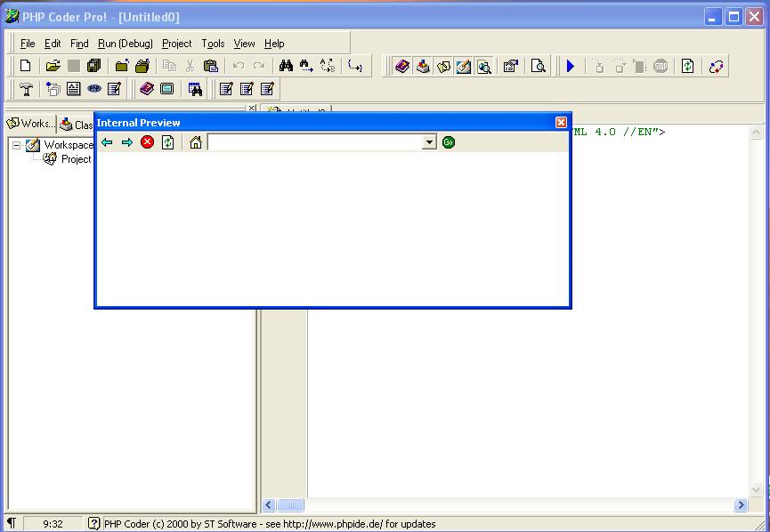Open the Tools menu
Viewport: 770px width, 532px height.
[x=213, y=44]
